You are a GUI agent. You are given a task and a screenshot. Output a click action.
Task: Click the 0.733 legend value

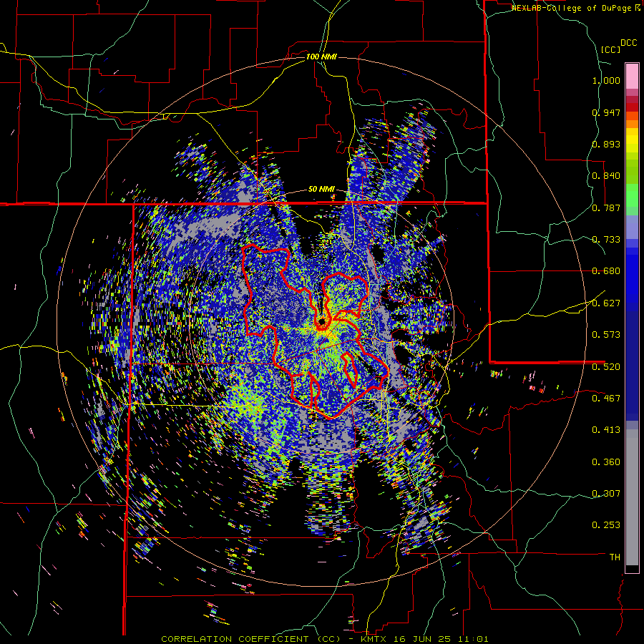[606, 240]
